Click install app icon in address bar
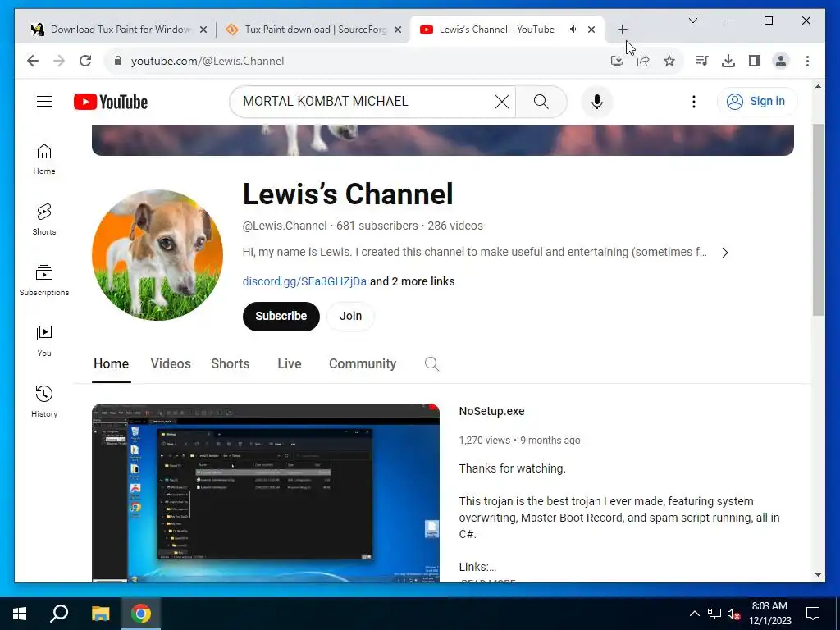 pyautogui.click(x=617, y=61)
